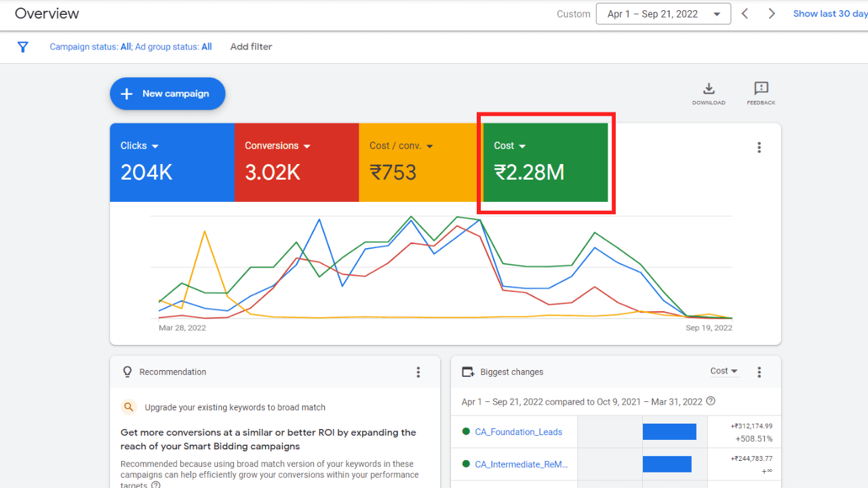Click the comparison date range text

coord(582,402)
